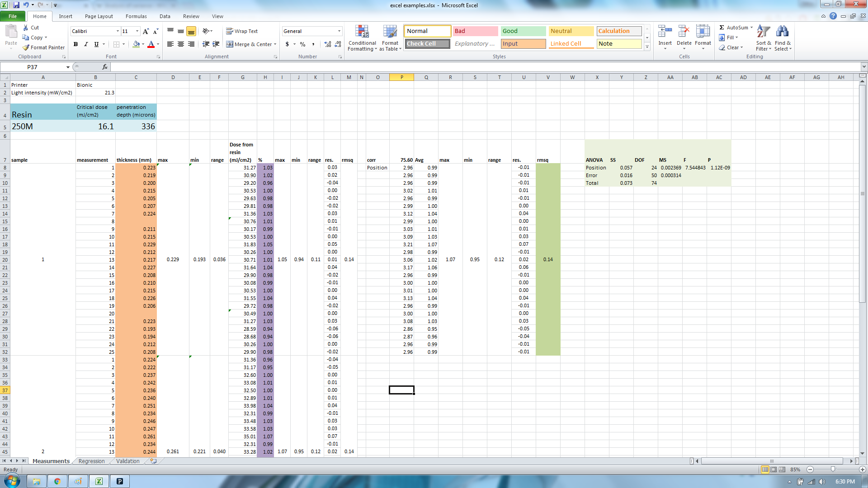Open Conditional Formatting menu
The height and width of the screenshot is (488, 868).
pos(362,38)
